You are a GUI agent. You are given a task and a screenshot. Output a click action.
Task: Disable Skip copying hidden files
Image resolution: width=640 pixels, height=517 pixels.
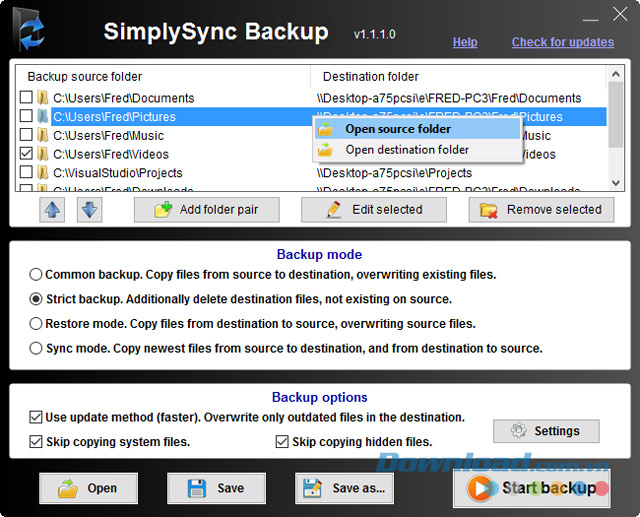pyautogui.click(x=281, y=441)
